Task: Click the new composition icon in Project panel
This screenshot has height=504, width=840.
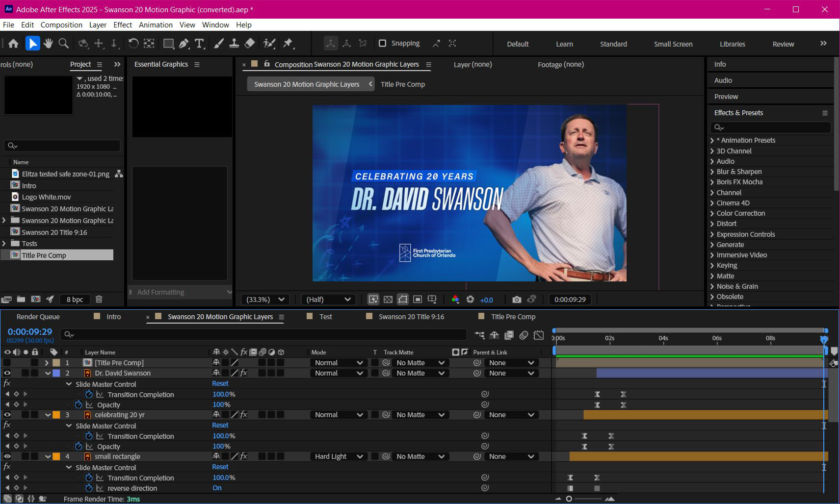Action: click(36, 299)
